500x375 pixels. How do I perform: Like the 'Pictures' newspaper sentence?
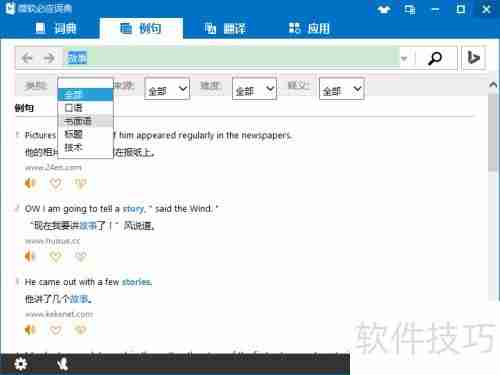click(x=55, y=183)
